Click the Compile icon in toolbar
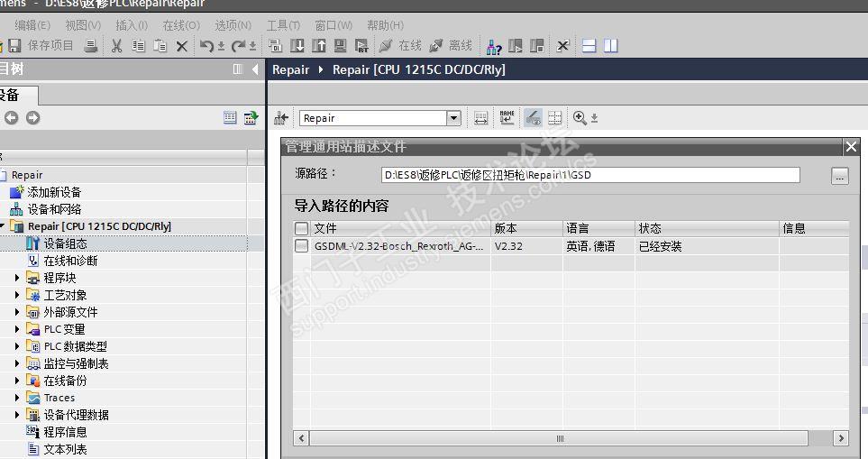 point(275,46)
